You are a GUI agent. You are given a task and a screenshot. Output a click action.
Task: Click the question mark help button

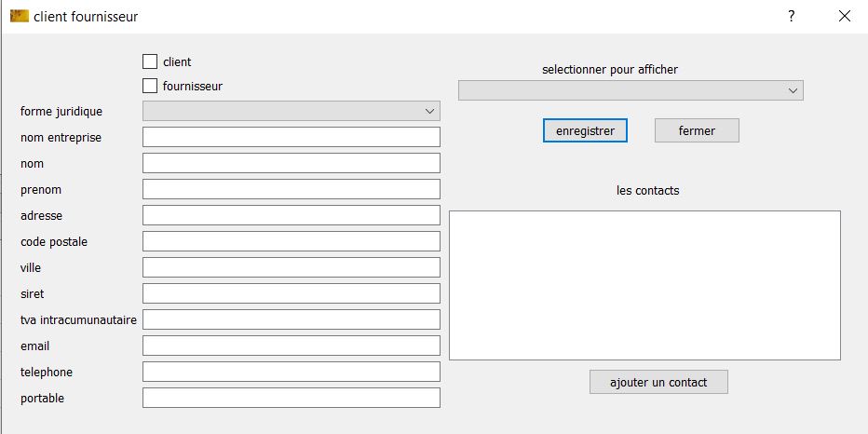point(791,16)
